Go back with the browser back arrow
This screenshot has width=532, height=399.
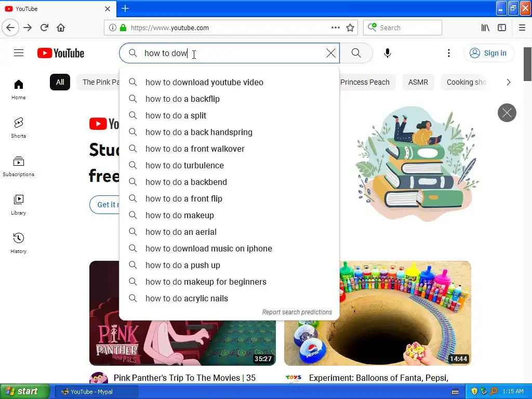tap(10, 28)
